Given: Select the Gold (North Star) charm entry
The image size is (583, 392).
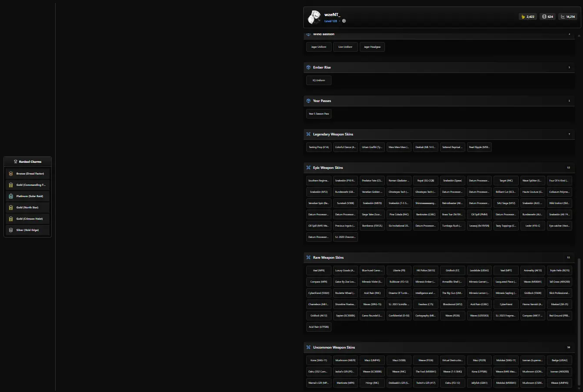Looking at the screenshot, I should 28,208.
